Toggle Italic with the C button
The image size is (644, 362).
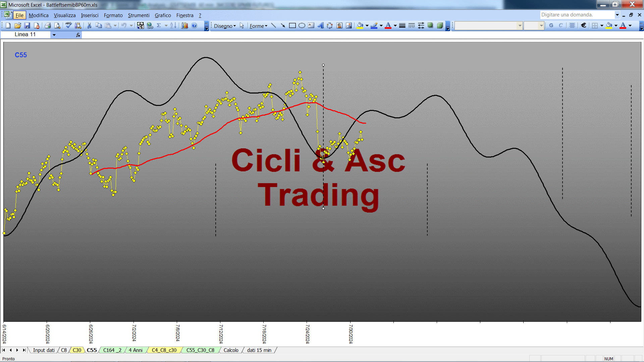coord(560,25)
